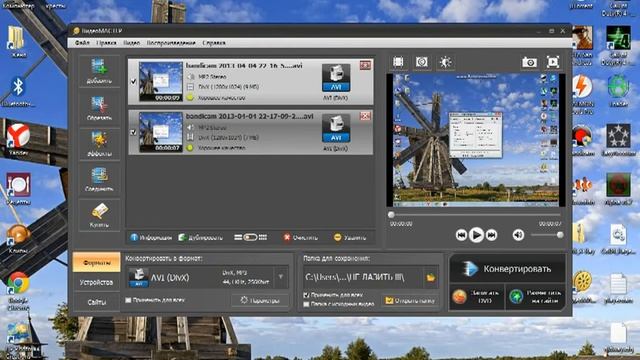Click Информация button below the file list

click(151, 238)
